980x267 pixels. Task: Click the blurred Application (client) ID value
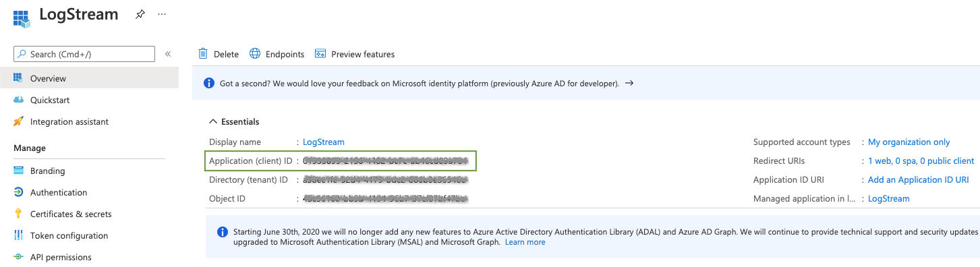coord(385,160)
